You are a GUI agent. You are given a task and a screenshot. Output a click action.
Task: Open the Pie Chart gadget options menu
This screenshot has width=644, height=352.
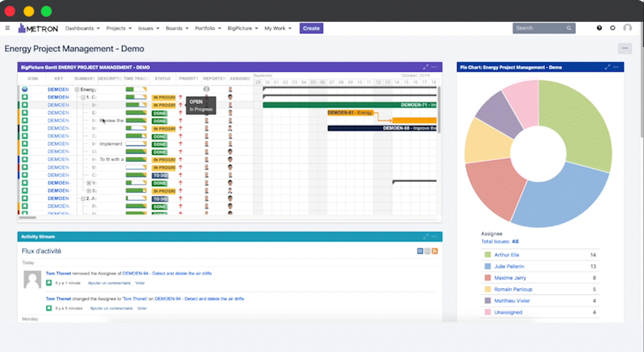(x=616, y=67)
